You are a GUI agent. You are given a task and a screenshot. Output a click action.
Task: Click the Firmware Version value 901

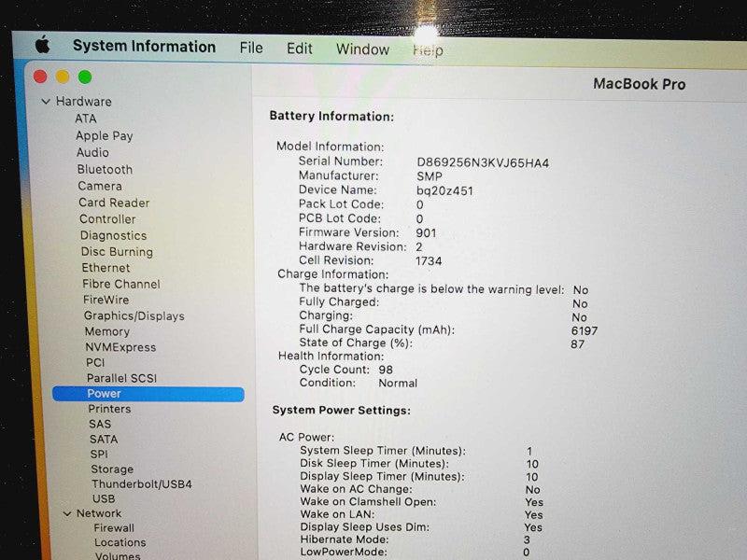pos(426,232)
